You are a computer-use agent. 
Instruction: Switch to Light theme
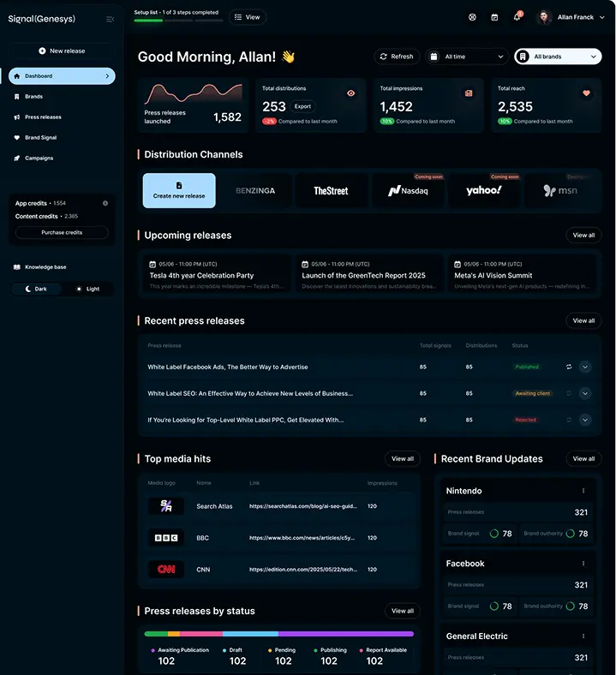[87, 289]
